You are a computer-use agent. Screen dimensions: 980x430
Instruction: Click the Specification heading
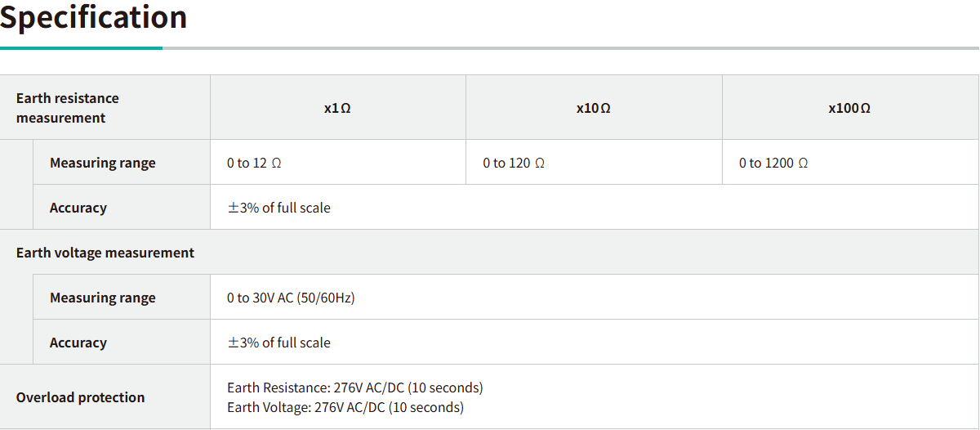pos(93,17)
